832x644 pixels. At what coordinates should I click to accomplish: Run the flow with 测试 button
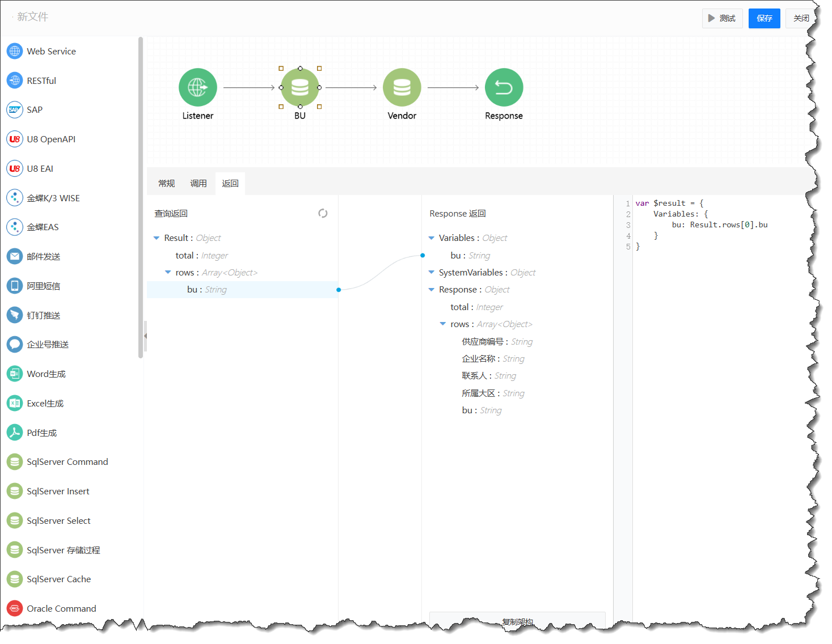pyautogui.click(x=722, y=18)
